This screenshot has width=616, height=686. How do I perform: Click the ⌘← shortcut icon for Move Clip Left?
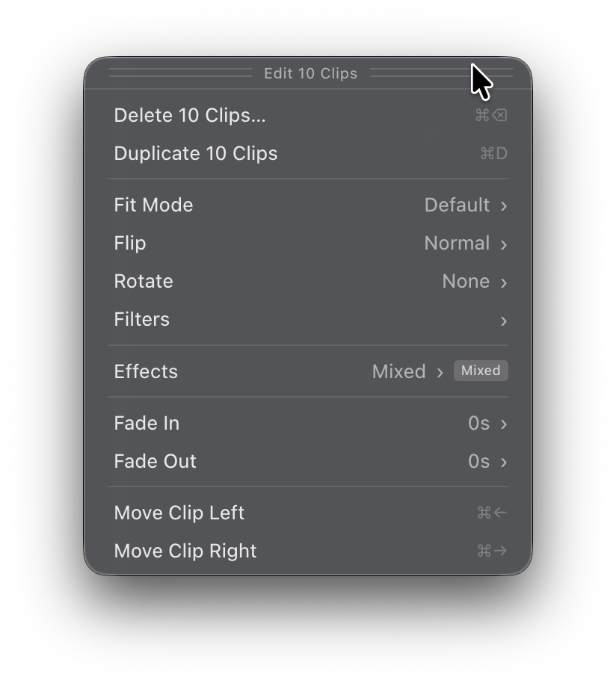tap(492, 513)
